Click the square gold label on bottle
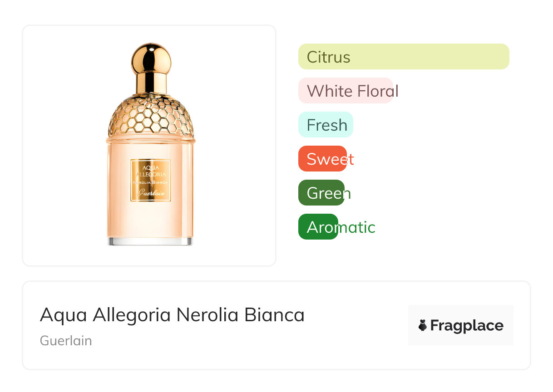Image resolution: width=553 pixels, height=392 pixels. point(150,180)
